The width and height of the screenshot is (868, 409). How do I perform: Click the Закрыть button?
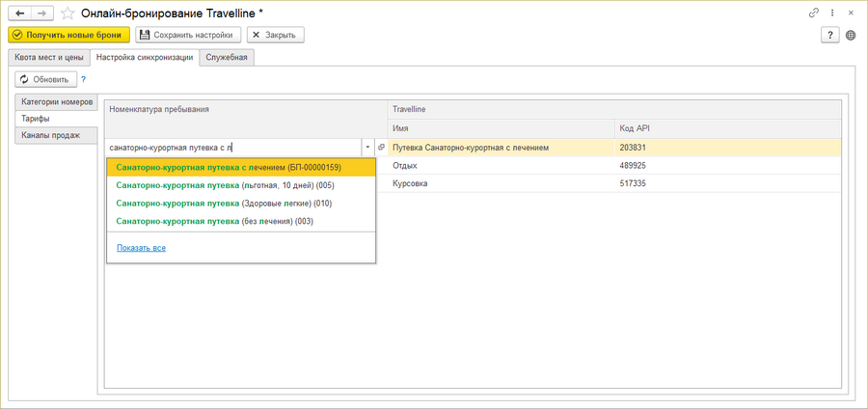tap(275, 35)
